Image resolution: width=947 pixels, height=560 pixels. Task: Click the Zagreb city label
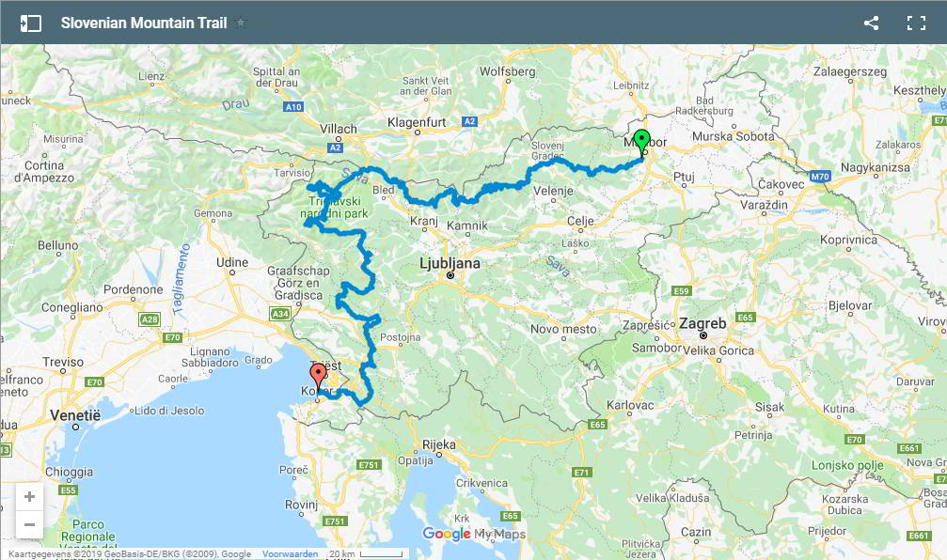(702, 323)
